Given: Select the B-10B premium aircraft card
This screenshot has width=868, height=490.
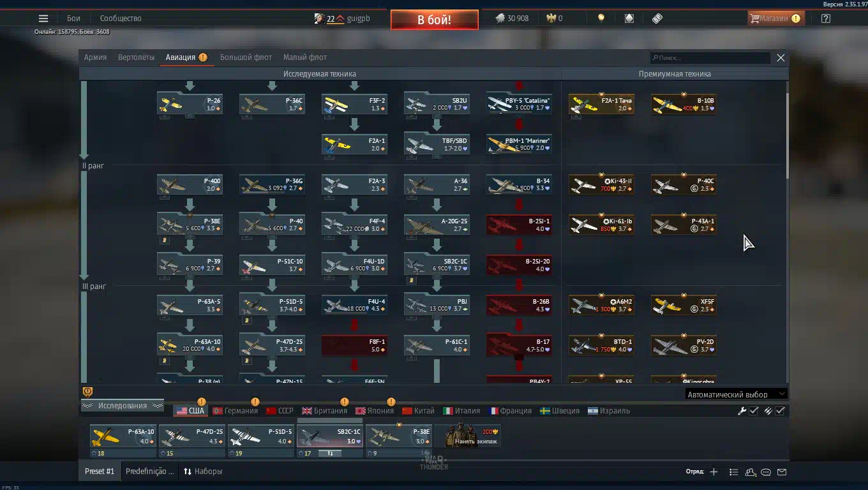Looking at the screenshot, I should click(x=684, y=104).
